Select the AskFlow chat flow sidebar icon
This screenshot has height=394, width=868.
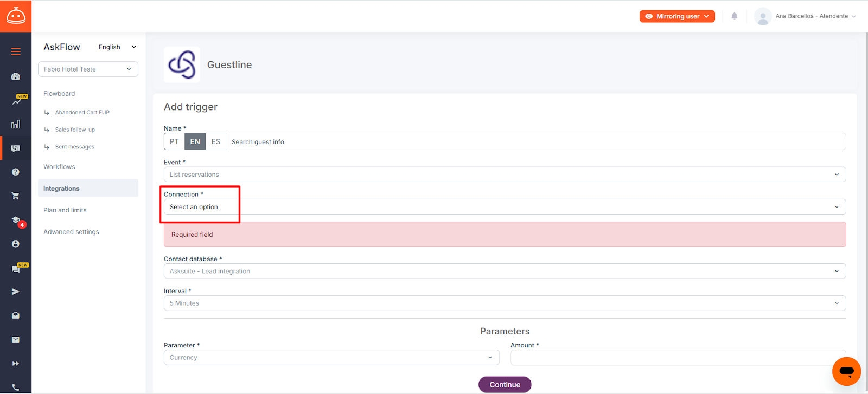(x=16, y=148)
